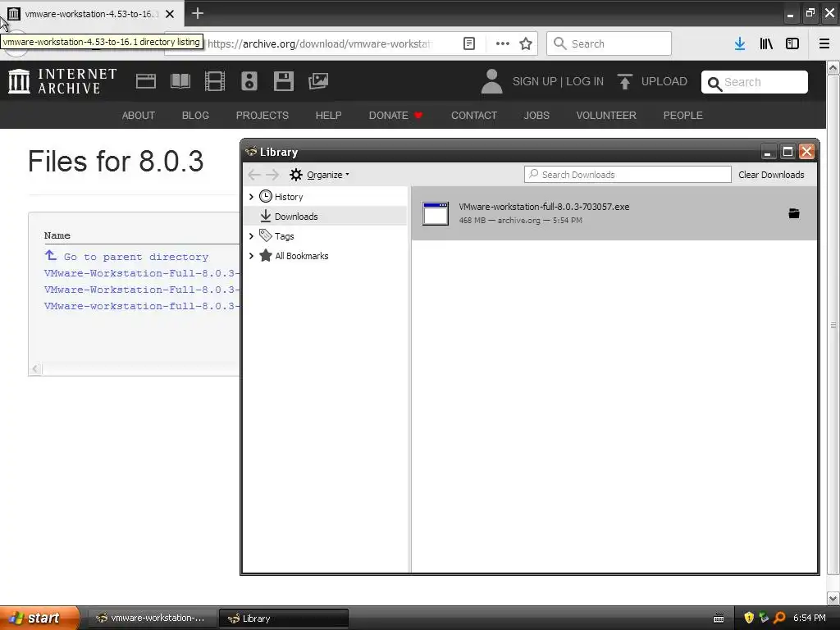840x630 pixels.
Task: Open the JOBS menu item
Action: 536,115
